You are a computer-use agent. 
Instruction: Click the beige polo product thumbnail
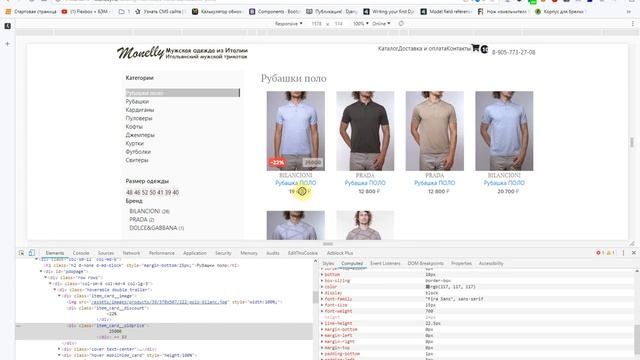coord(435,131)
